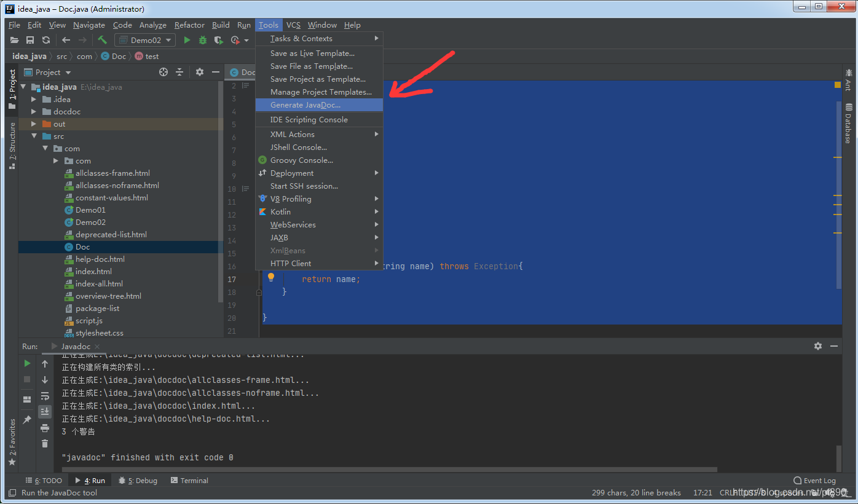
Task: Click the tool windows quick-access icon in status bar
Action: [x=11, y=492]
